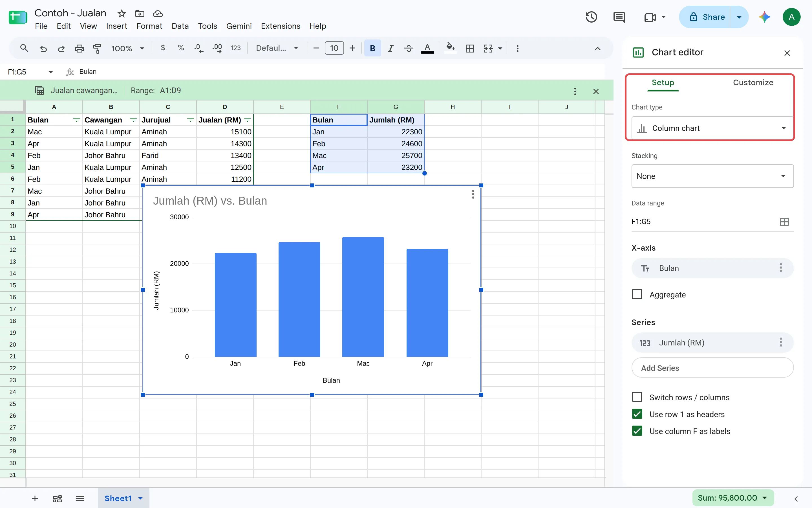Toggle filter on Cawangan column header

coord(134,120)
